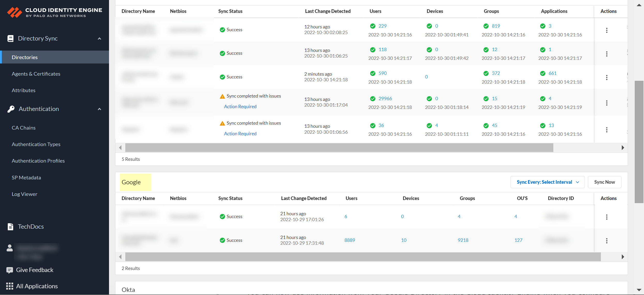Collapse the Directory Sync section
This screenshot has width=644, height=295.
[99, 38]
